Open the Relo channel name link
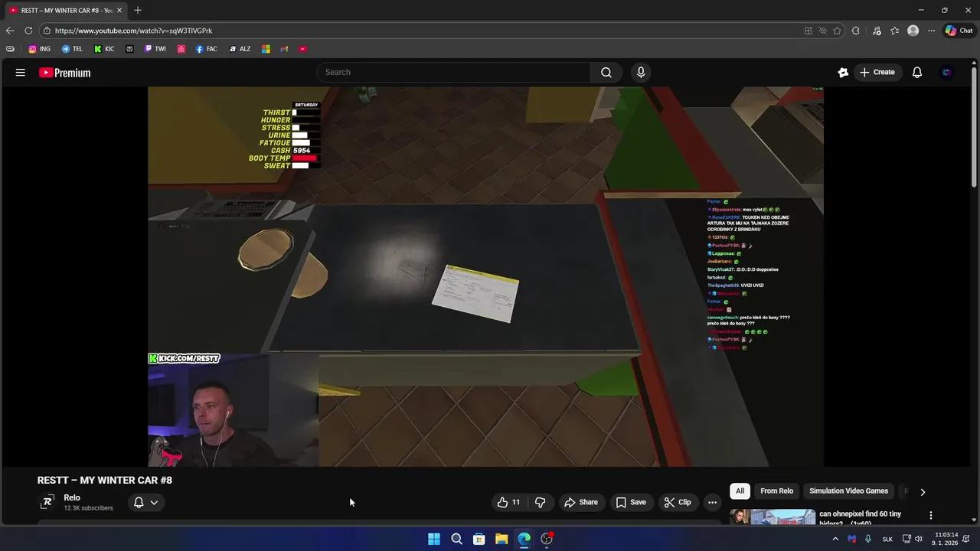 pos(72,497)
